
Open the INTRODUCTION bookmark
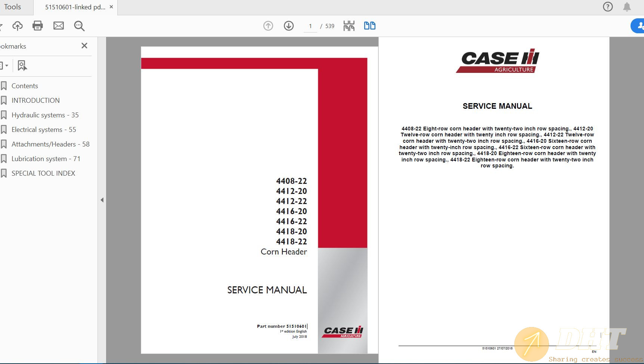35,100
